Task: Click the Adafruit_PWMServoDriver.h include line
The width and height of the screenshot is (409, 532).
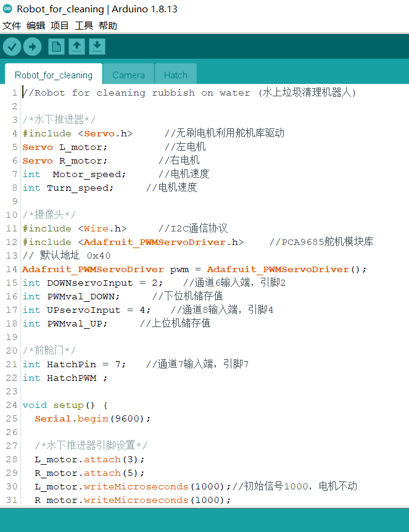Action: [133, 243]
